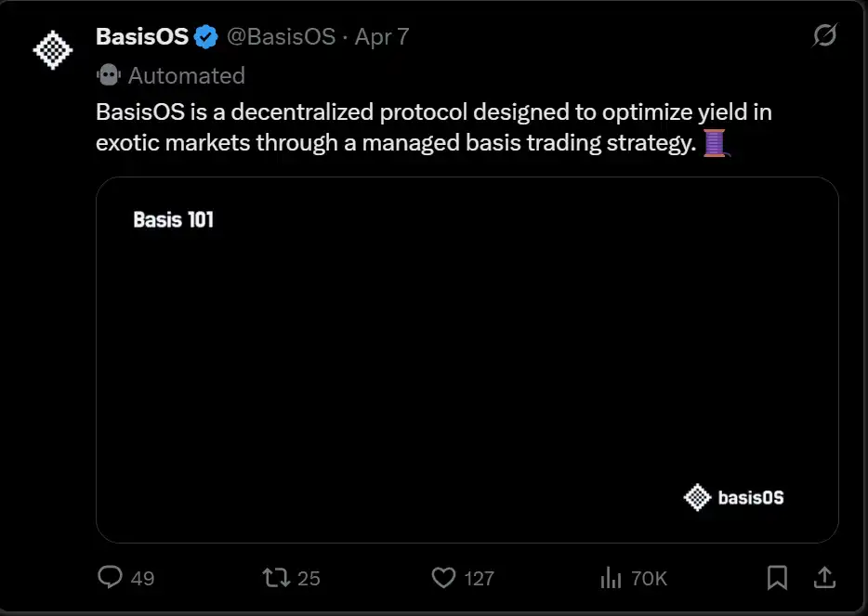Image resolution: width=868 pixels, height=616 pixels.
Task: Click the 25 reposts count
Action: pos(309,579)
